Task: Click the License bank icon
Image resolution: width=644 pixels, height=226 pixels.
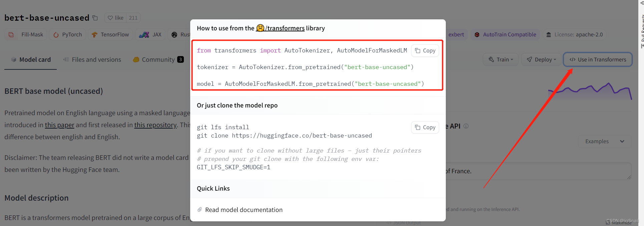Action: pos(549,35)
